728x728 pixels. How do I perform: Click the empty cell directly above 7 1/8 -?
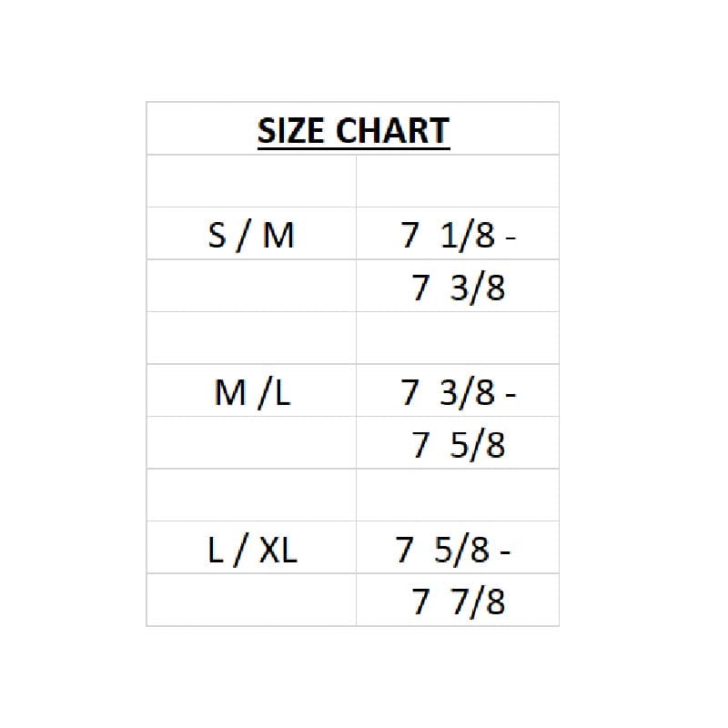(458, 181)
